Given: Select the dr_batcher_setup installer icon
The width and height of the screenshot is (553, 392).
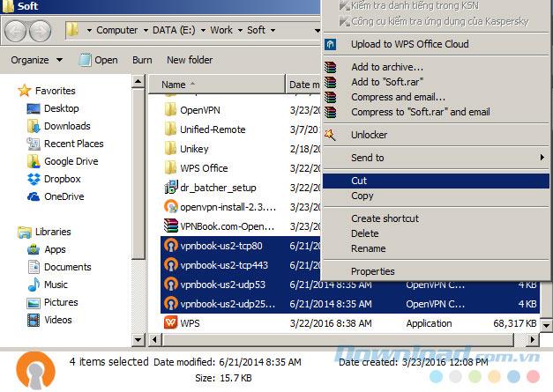Looking at the screenshot, I should (x=171, y=188).
